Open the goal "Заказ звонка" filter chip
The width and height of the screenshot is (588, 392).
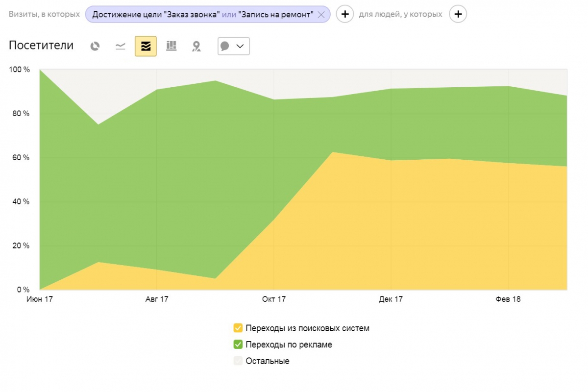(x=207, y=14)
